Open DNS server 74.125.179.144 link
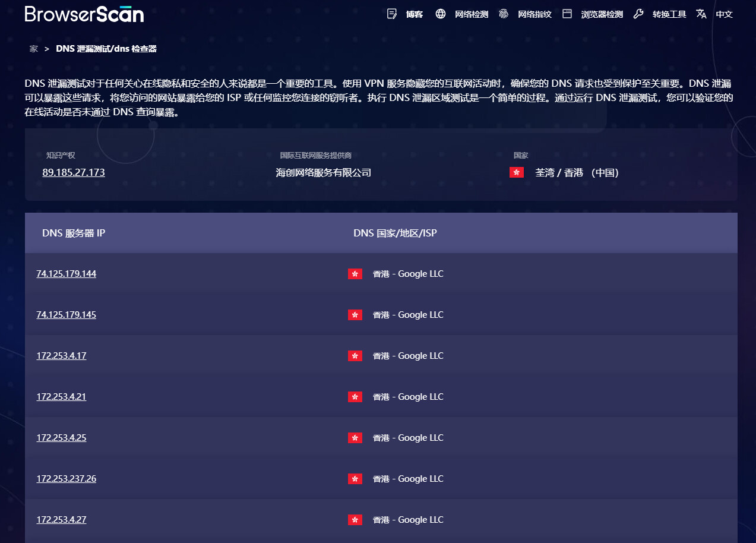The width and height of the screenshot is (756, 543). (x=67, y=274)
